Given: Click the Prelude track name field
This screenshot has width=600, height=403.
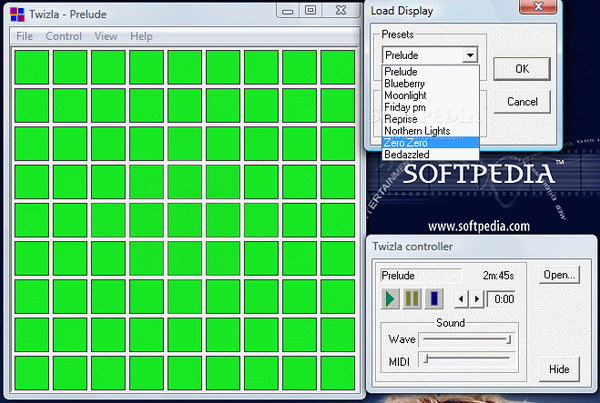Looking at the screenshot, I should click(421, 276).
